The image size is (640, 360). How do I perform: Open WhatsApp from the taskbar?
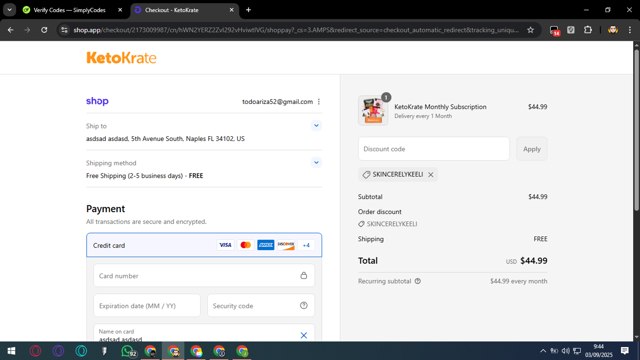(128, 351)
